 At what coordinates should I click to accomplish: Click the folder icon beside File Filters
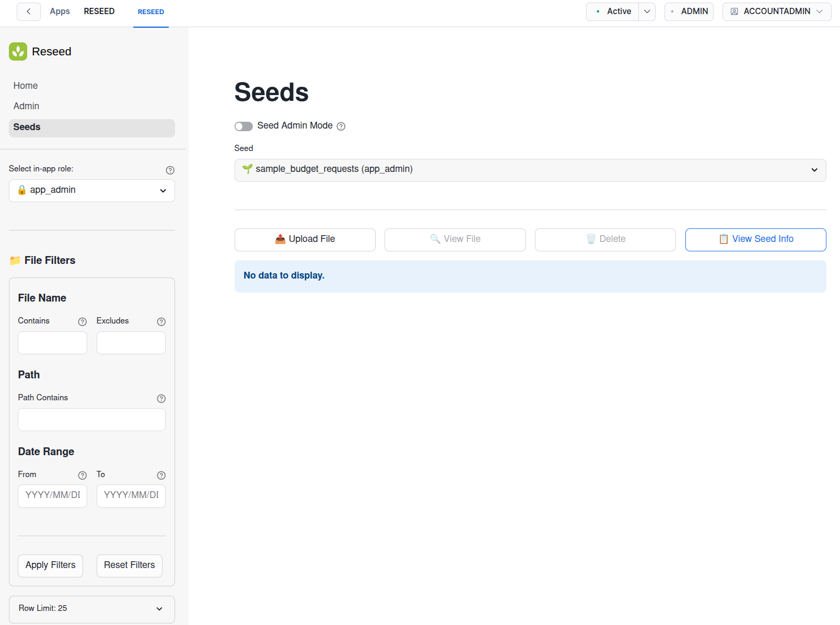tap(15, 260)
